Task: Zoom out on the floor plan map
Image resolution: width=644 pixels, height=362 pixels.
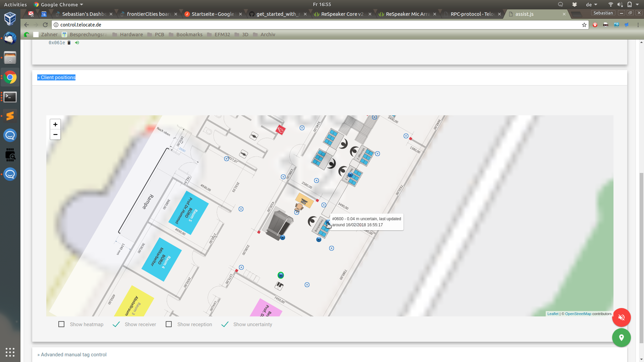Action: click(x=55, y=134)
